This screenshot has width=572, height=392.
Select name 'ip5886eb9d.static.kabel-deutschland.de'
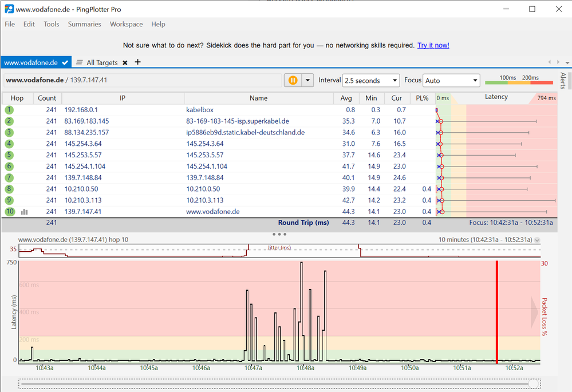click(246, 132)
